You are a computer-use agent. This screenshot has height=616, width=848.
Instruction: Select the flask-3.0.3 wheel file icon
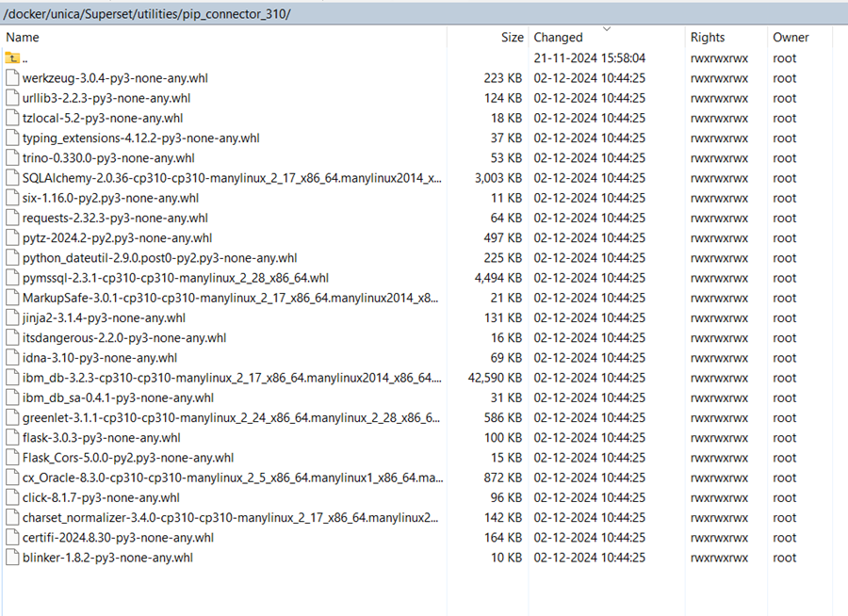coord(10,437)
